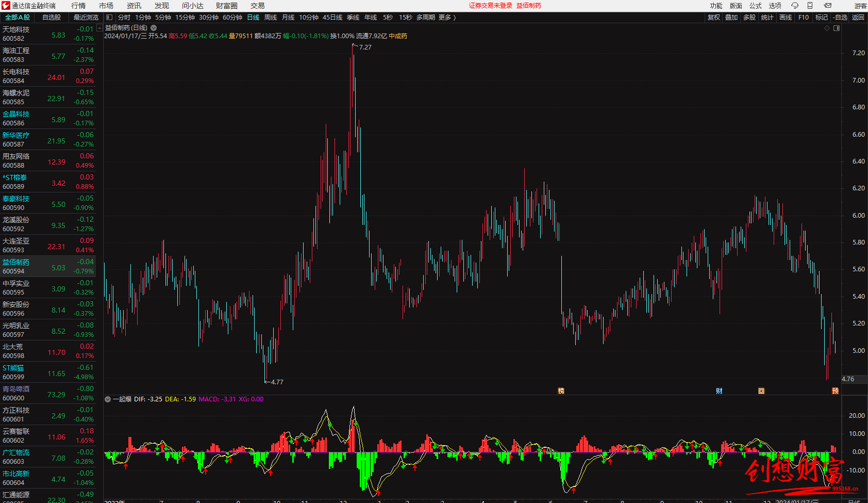This screenshot has height=503, width=868.
Task: Open the 功能 menu
Action: (x=716, y=6)
